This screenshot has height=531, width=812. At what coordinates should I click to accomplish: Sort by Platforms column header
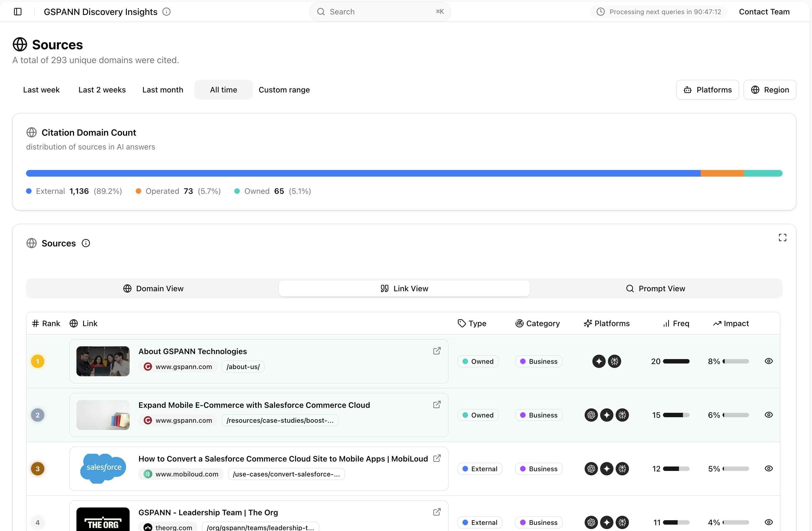point(607,323)
